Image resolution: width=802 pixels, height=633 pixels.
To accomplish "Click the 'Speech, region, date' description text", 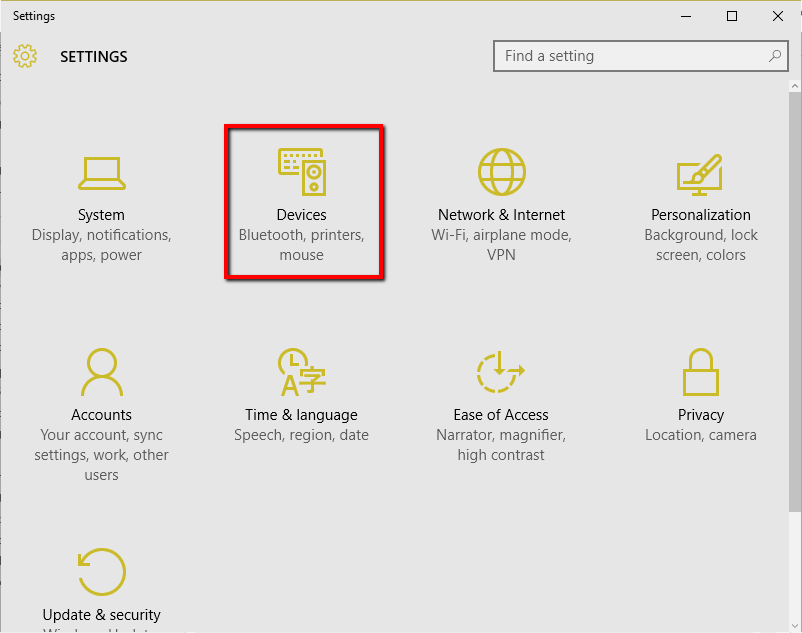I will coord(301,435).
